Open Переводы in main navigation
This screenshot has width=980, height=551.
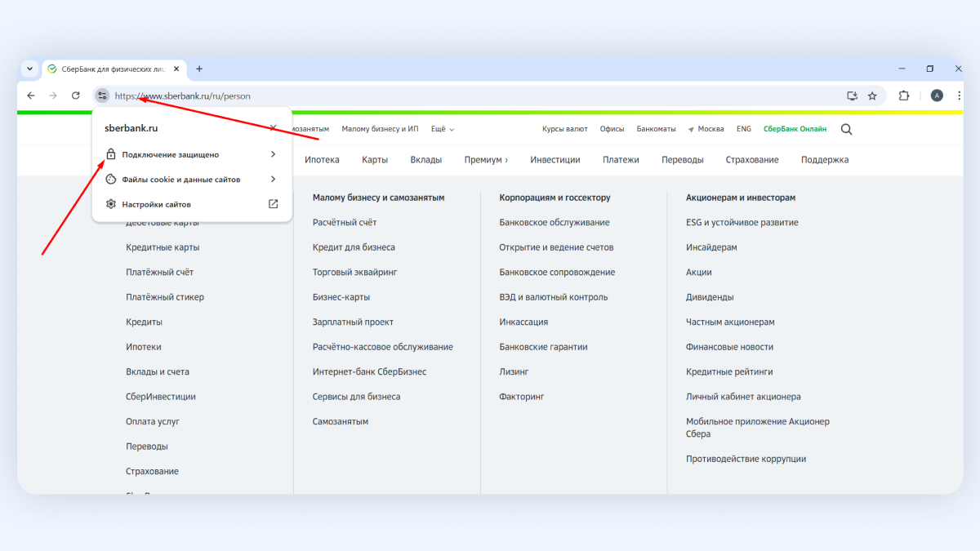coord(683,160)
